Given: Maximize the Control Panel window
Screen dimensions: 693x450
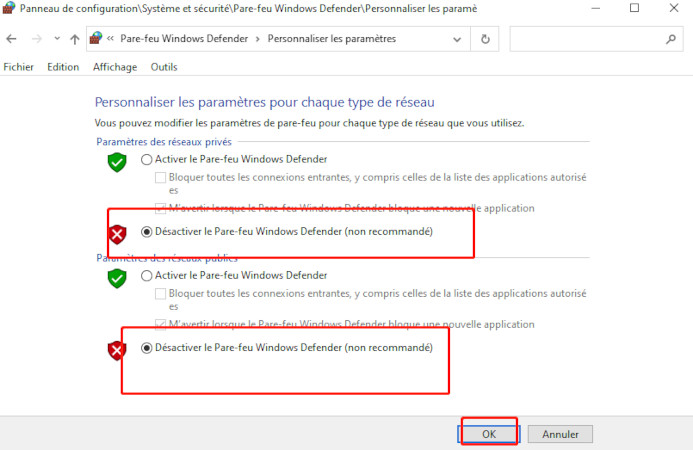Looking at the screenshot, I should [x=634, y=8].
